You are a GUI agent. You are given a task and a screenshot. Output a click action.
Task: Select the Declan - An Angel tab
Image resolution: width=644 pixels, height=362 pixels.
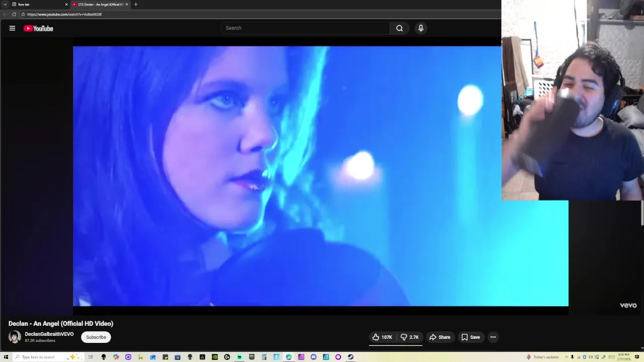pyautogui.click(x=100, y=5)
